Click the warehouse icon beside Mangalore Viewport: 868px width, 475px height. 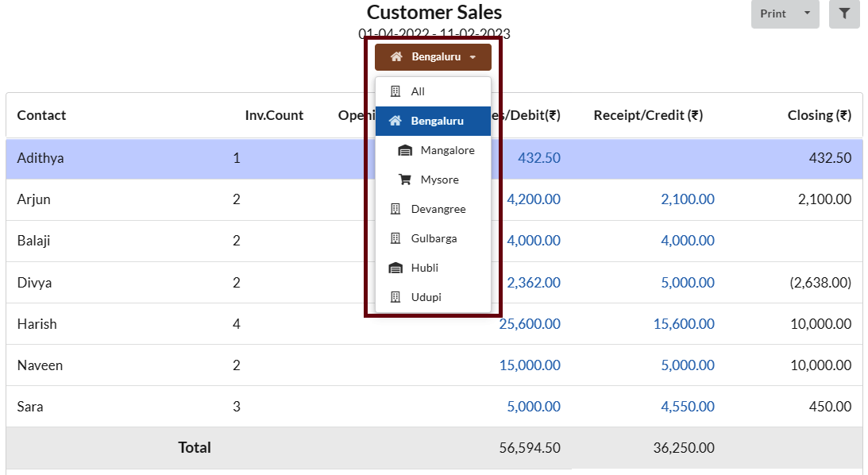click(x=405, y=150)
